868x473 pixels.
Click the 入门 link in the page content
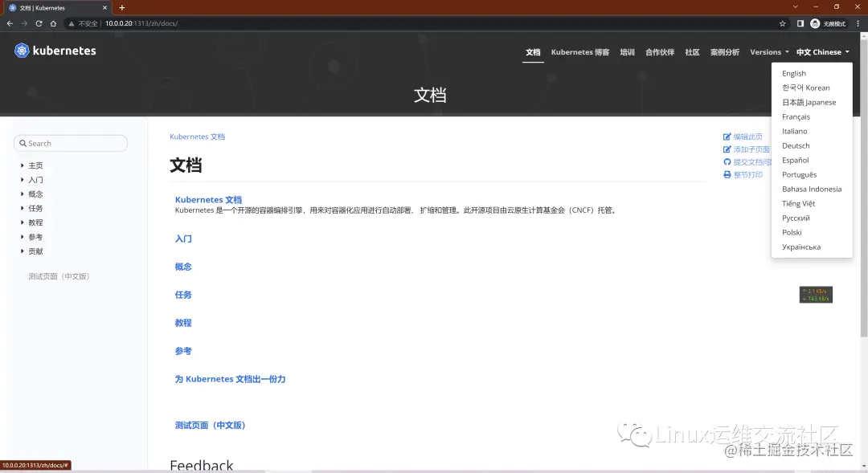click(x=182, y=239)
